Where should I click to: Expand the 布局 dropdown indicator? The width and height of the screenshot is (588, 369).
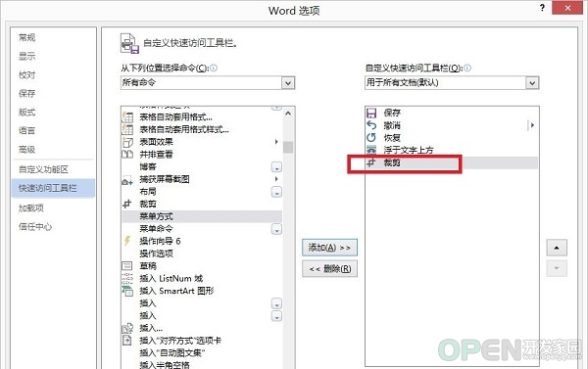(276, 192)
